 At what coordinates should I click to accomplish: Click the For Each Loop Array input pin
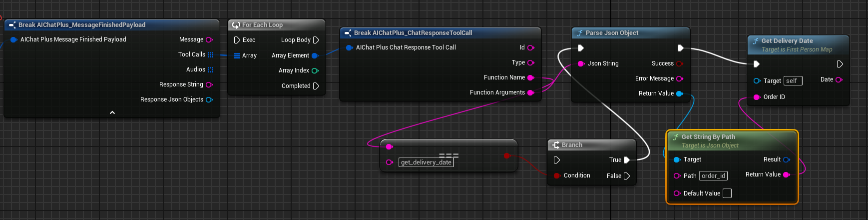(237, 55)
